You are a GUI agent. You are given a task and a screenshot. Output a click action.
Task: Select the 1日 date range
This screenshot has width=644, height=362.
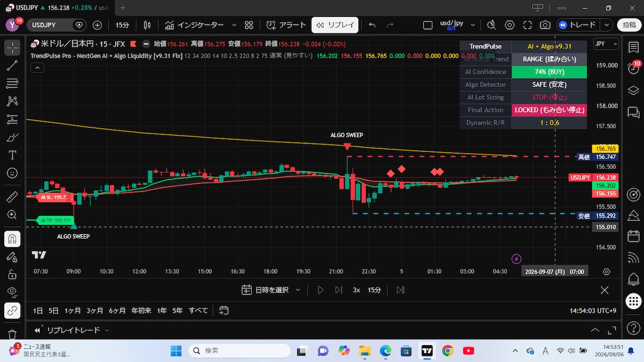point(38,310)
